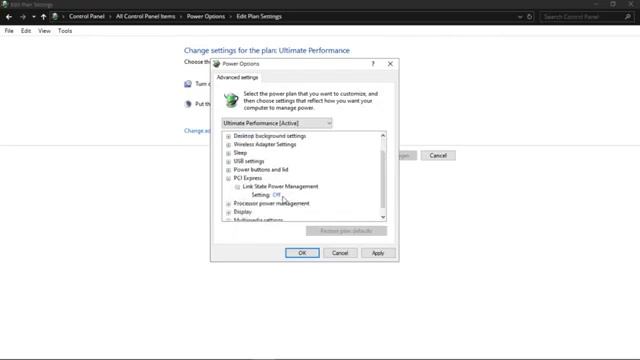Go up one level with Up arrow
The height and width of the screenshot is (360, 640).
point(43,17)
